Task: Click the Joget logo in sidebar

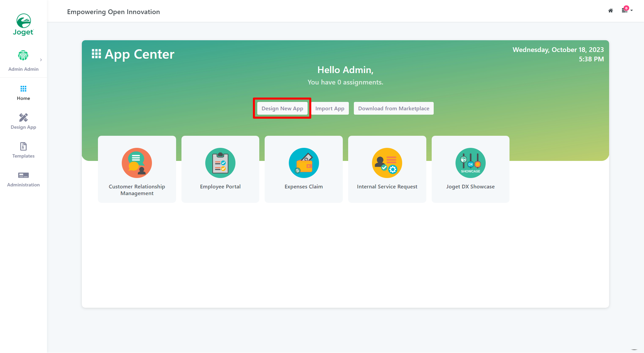Action: tap(23, 24)
